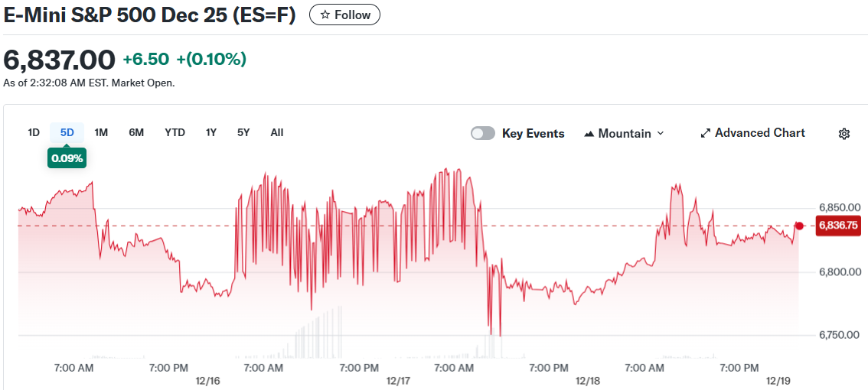Click the Follow star button

(x=344, y=15)
